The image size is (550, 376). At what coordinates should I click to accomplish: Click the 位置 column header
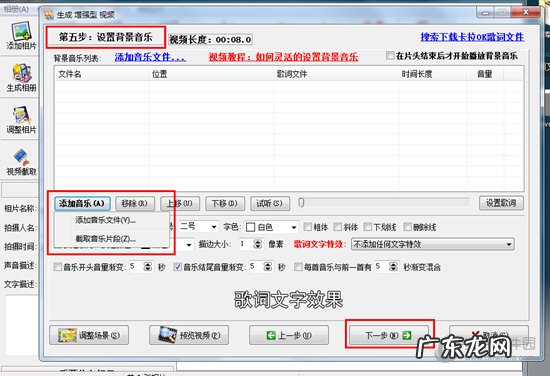click(211, 74)
